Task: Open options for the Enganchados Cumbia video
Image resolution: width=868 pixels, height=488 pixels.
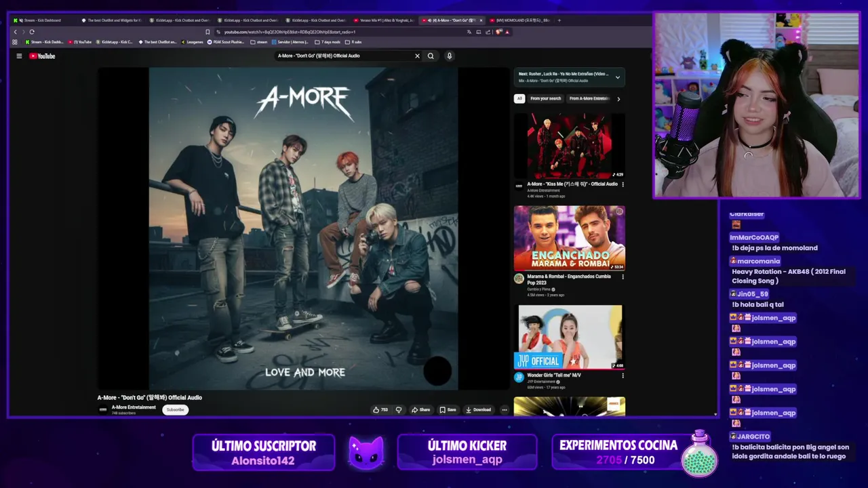Action: (x=623, y=277)
